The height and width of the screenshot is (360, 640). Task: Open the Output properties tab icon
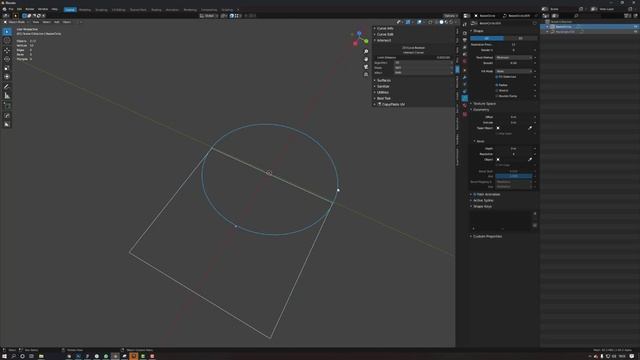point(464,40)
